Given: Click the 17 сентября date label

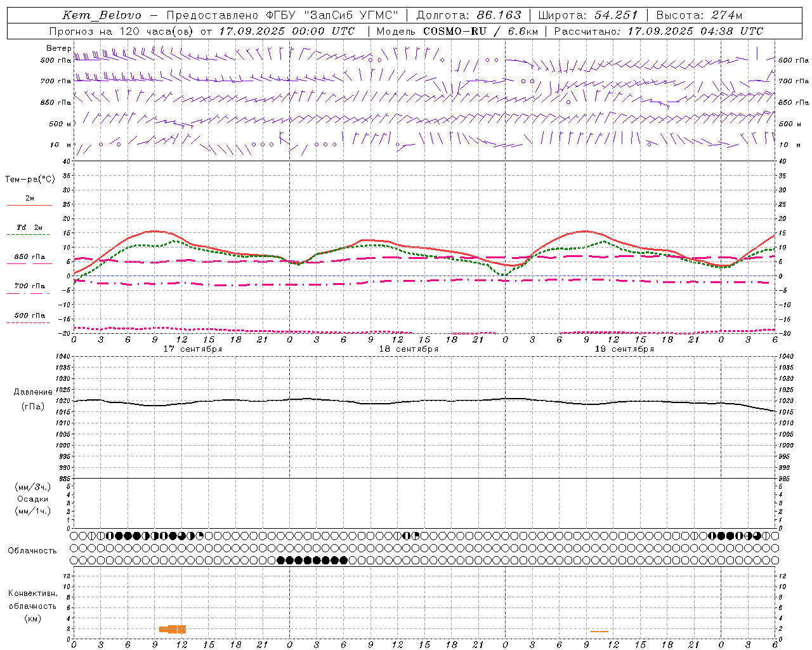Looking at the screenshot, I should [192, 349].
